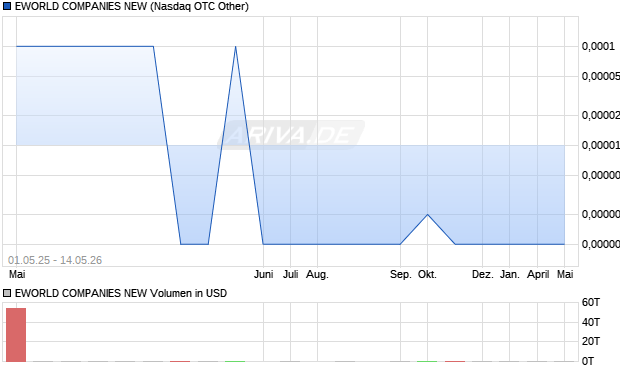620x371 pixels.
Task: Click the 0T volume axis label
Action: [588, 361]
